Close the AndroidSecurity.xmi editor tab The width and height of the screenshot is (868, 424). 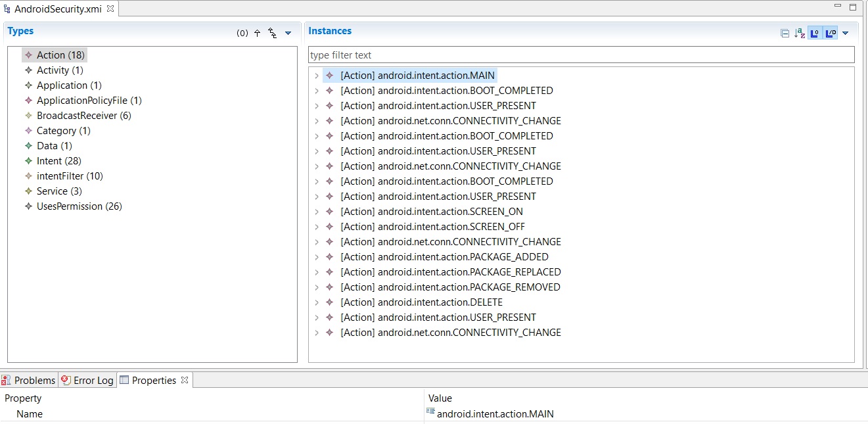coord(110,9)
